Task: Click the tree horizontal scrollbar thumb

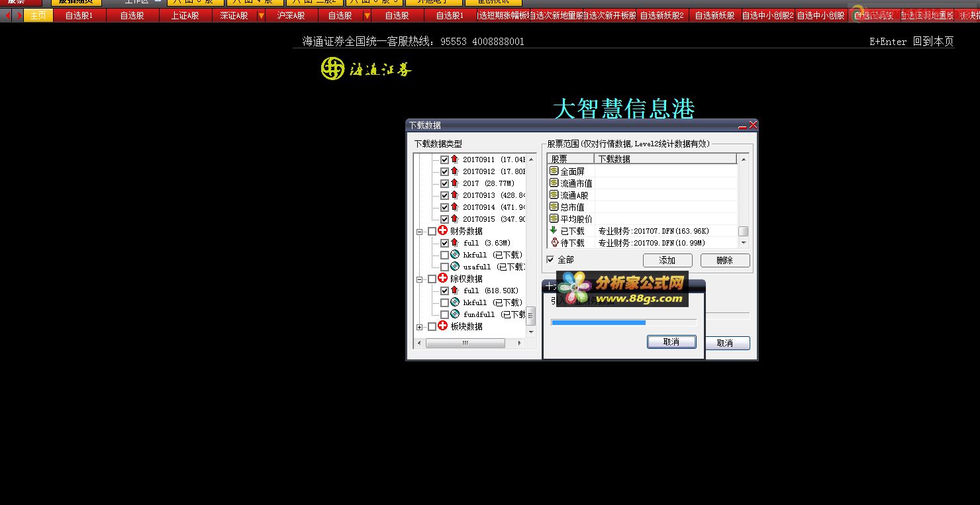Action: (x=465, y=343)
